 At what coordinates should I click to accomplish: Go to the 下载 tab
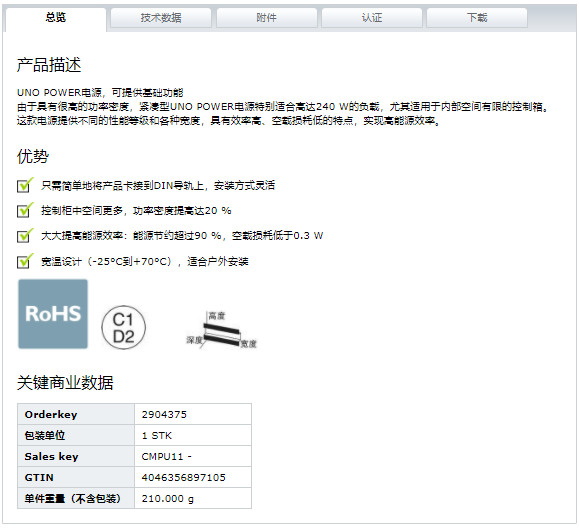(477, 18)
